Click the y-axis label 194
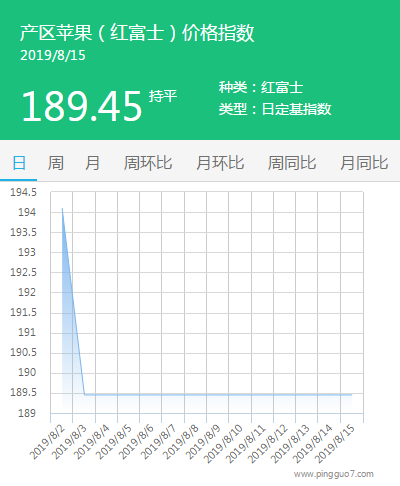The width and height of the screenshot is (400, 486). [27, 212]
